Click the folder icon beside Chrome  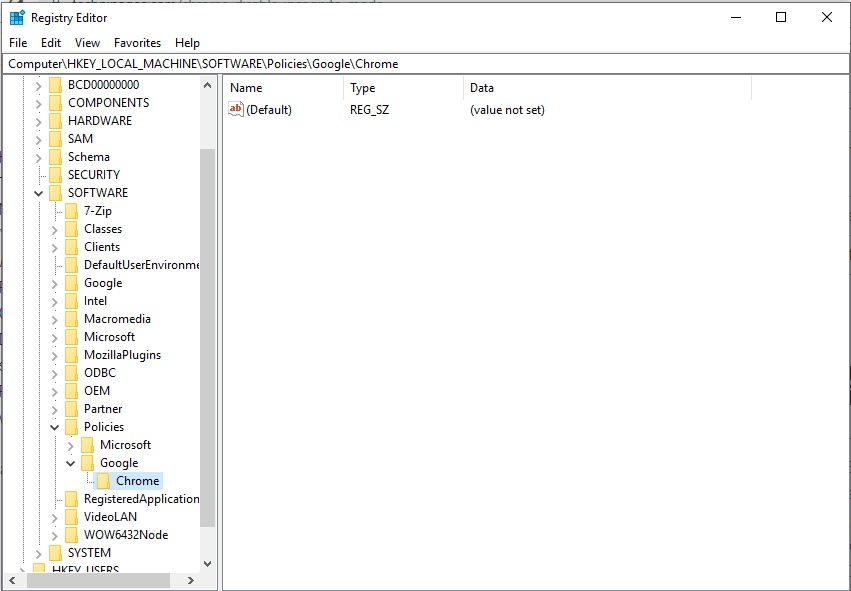tap(104, 481)
